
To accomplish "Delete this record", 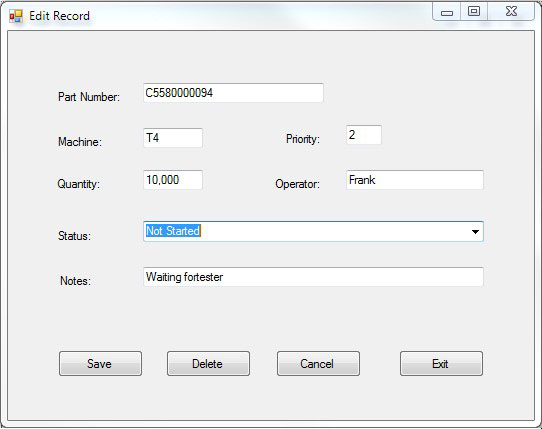I will click(x=208, y=364).
